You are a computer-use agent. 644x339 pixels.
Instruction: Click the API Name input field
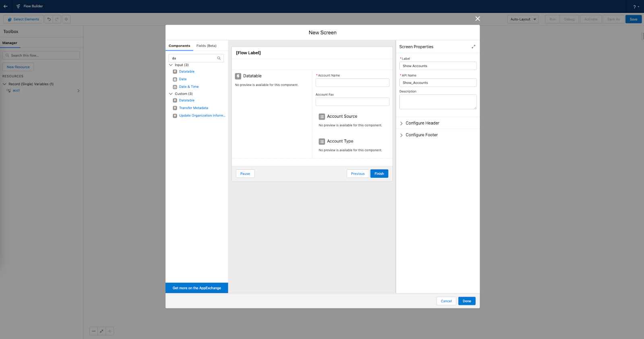point(438,83)
